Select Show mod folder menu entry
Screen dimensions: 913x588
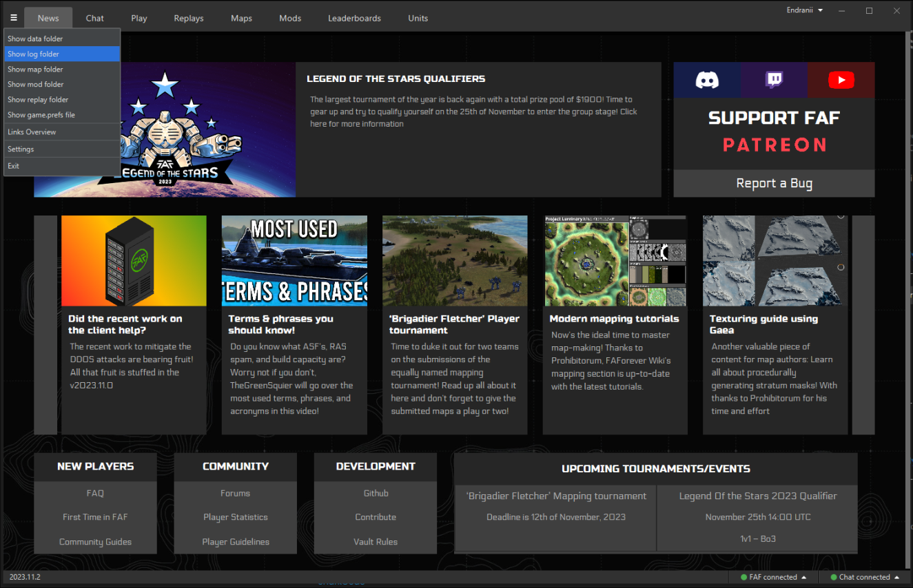click(x=62, y=84)
